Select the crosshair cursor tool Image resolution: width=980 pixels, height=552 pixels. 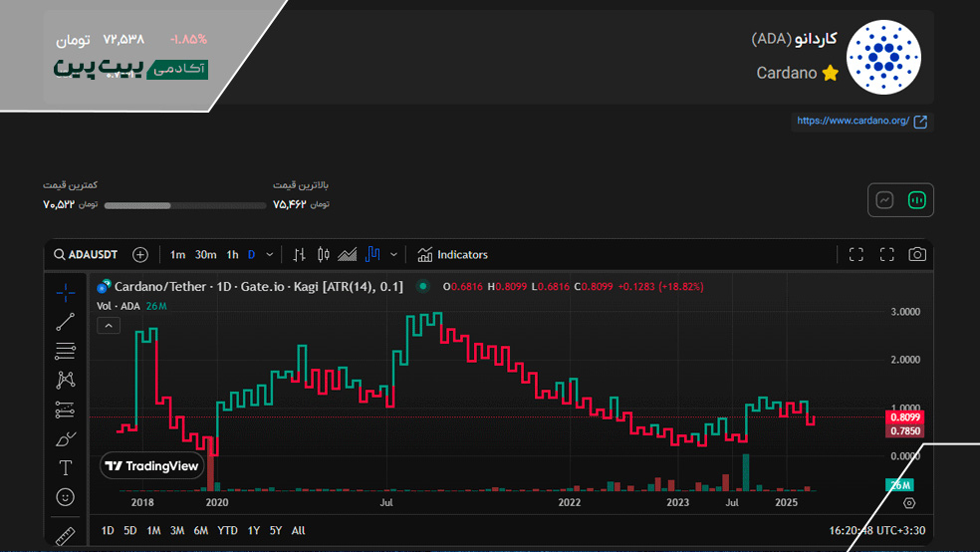click(66, 292)
